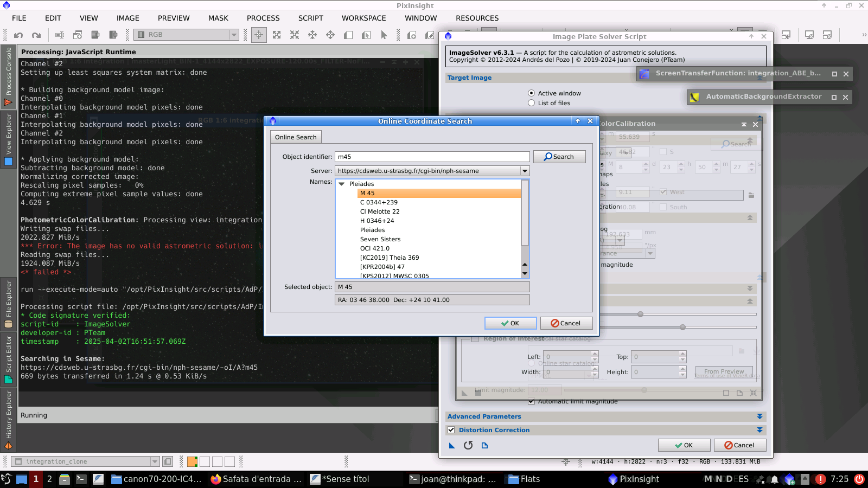
Task: Click OK in Online Coordinate Search dialog
Action: click(x=510, y=323)
